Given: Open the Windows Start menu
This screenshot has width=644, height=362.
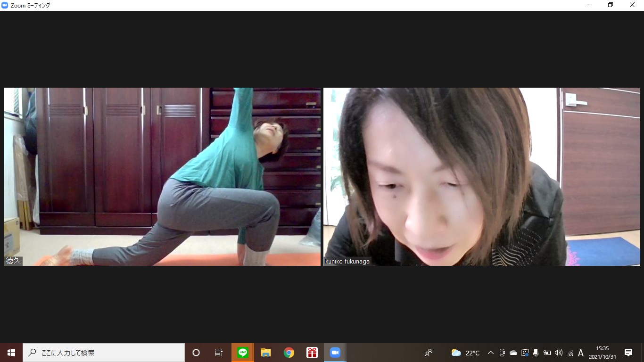Looking at the screenshot, I should 11,353.
